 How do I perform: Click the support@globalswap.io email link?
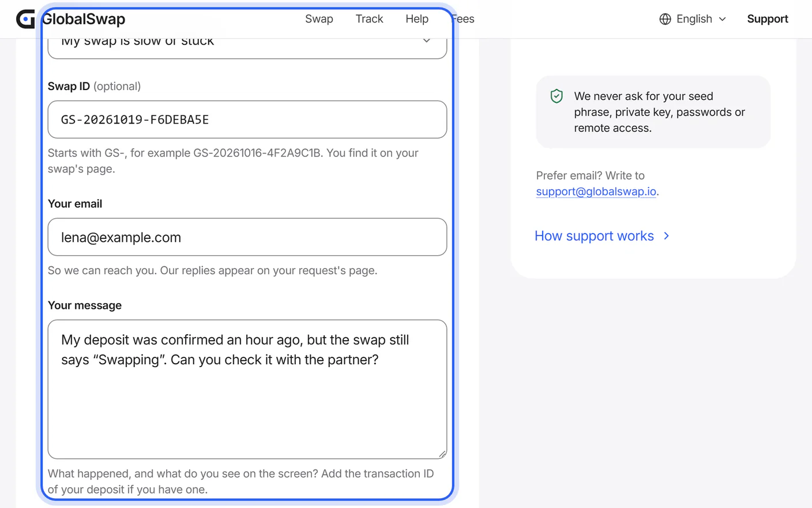coord(596,192)
